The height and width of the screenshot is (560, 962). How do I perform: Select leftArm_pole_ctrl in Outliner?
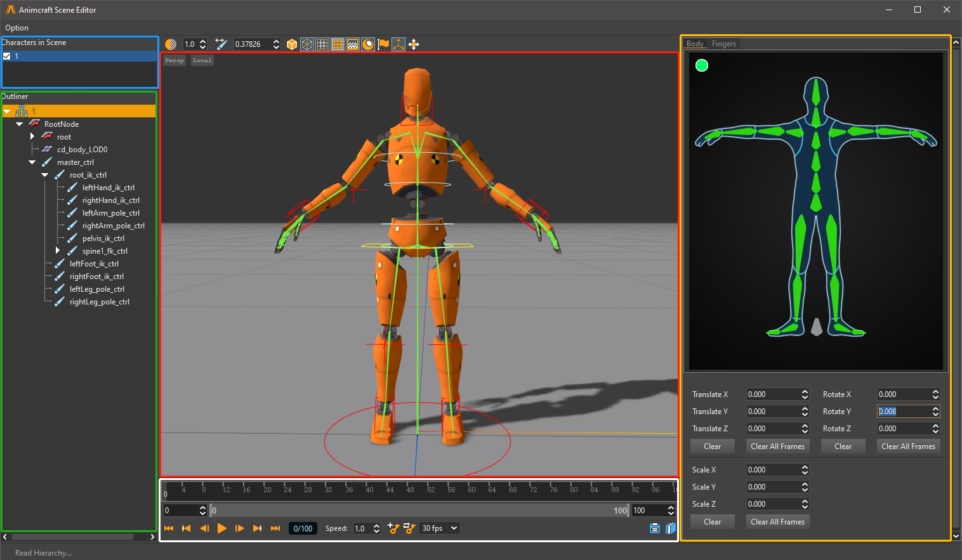coord(110,213)
